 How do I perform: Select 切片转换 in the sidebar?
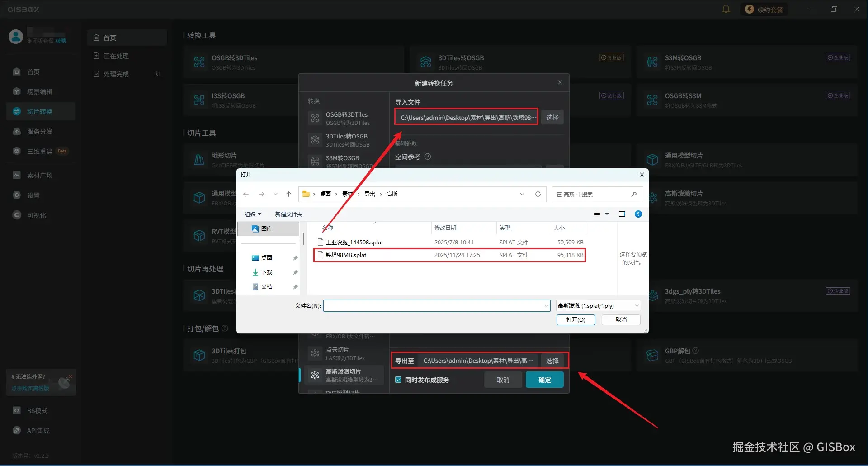[40, 111]
